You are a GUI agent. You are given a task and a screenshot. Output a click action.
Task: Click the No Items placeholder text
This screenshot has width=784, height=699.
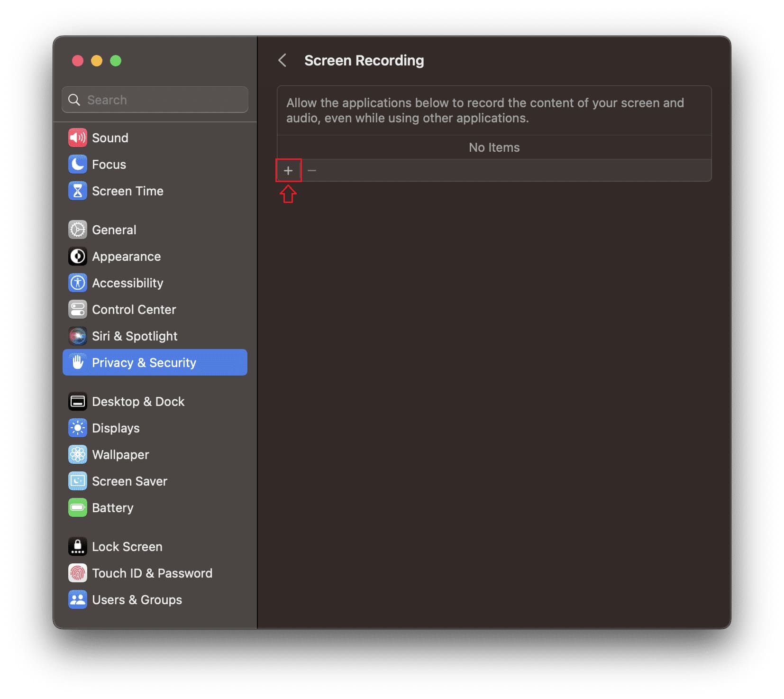(x=494, y=147)
